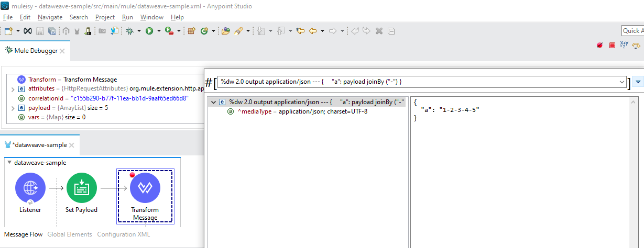Click the blue triangle button beside expression
The width and height of the screenshot is (644, 248).
638,82
